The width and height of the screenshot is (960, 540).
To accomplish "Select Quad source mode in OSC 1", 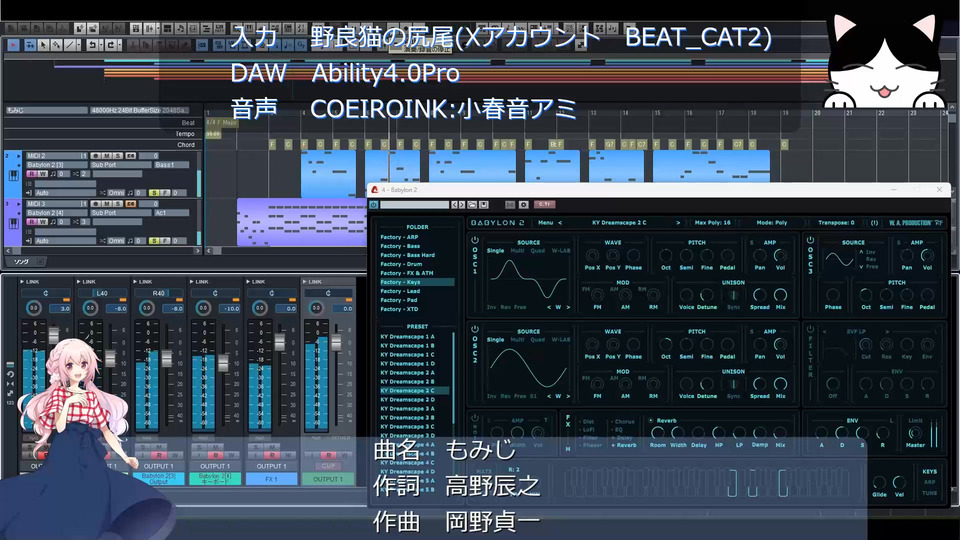I will 538,251.
